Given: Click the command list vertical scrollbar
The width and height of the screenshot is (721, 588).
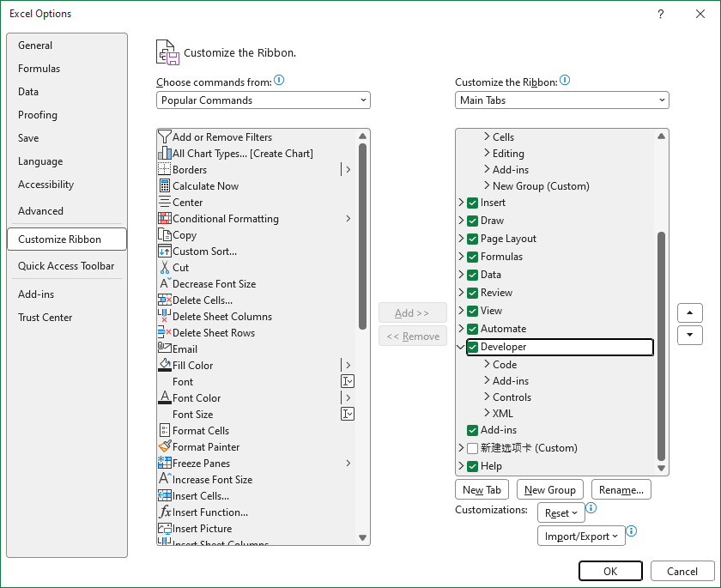Looking at the screenshot, I should [363, 236].
